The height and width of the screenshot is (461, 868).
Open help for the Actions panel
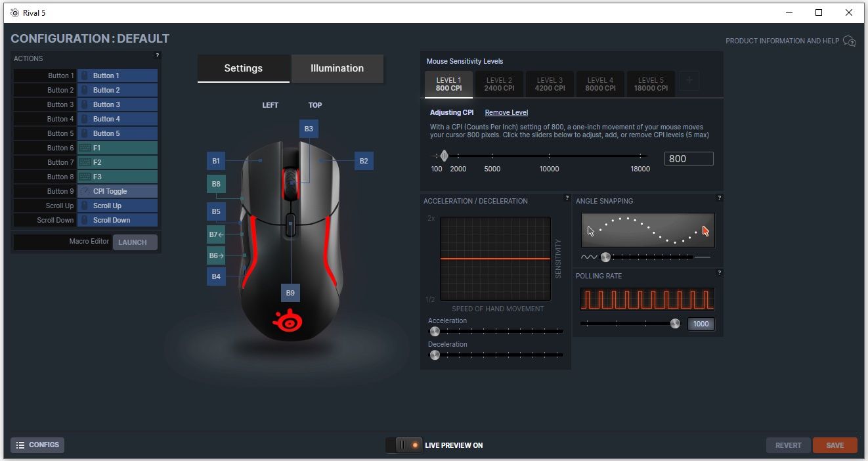(x=158, y=56)
